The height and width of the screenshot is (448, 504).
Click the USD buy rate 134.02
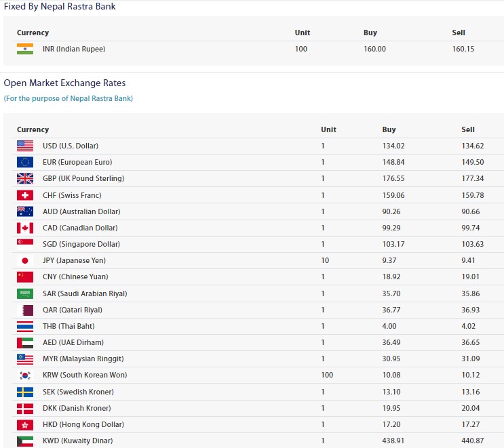coord(393,146)
